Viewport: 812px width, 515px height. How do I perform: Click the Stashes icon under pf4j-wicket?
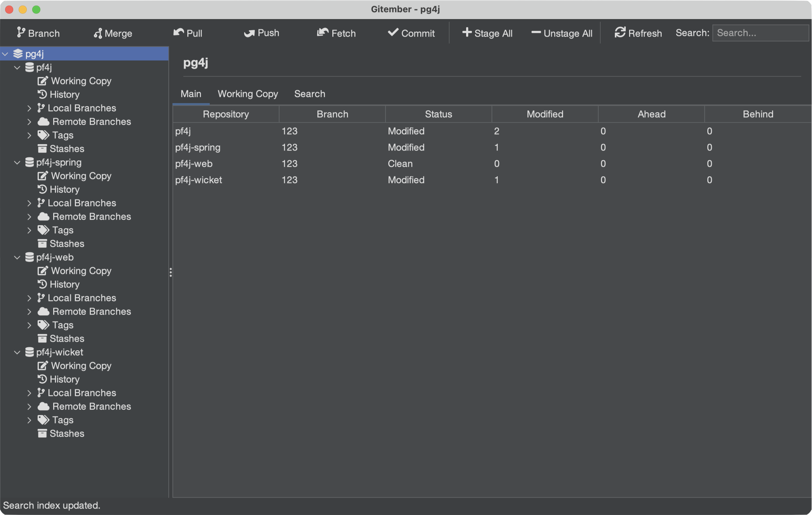(42, 433)
